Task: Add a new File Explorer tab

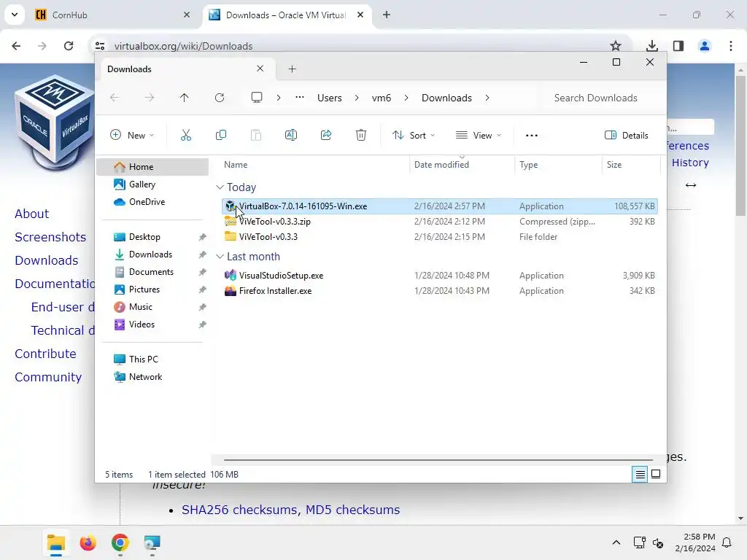Action: click(292, 69)
